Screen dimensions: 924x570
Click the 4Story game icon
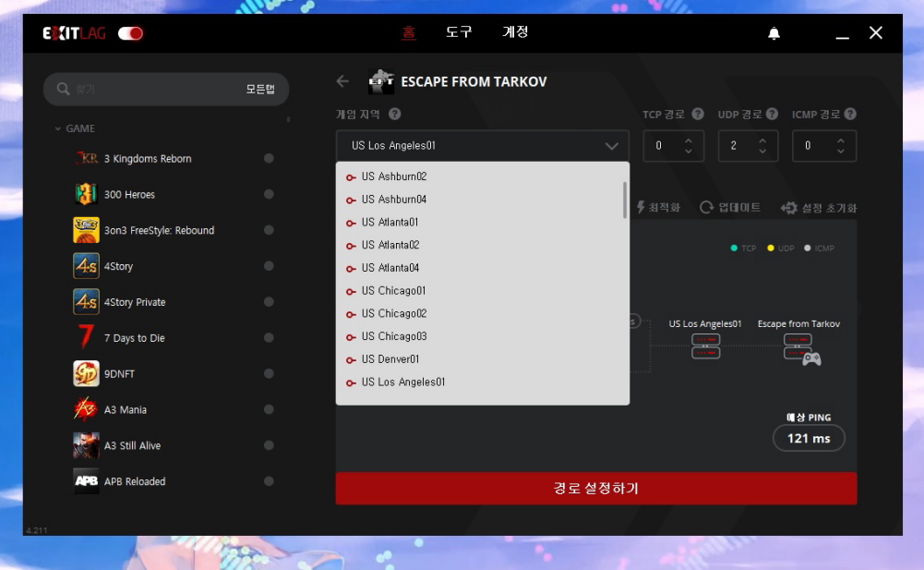point(86,266)
